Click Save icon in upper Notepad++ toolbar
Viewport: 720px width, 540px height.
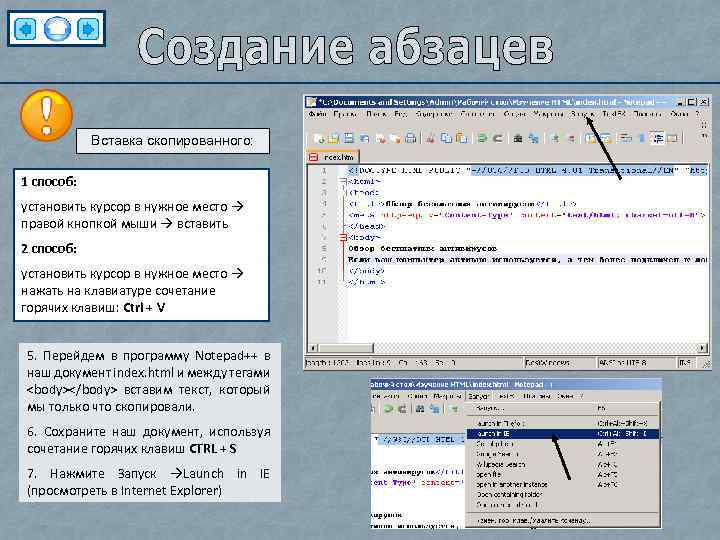tap(349, 138)
